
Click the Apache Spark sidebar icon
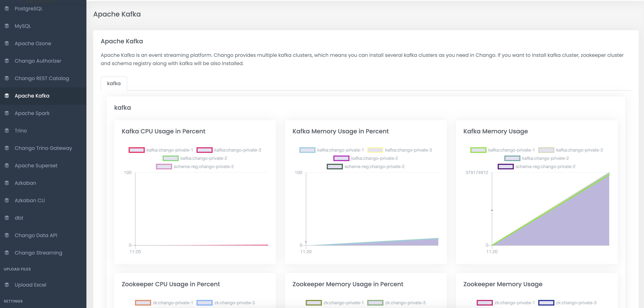click(7, 113)
